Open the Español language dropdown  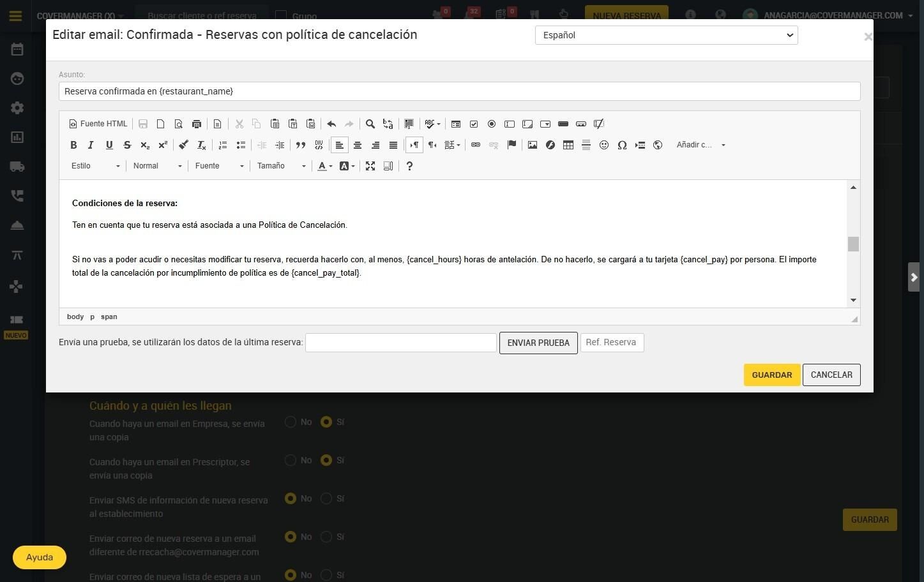click(667, 35)
